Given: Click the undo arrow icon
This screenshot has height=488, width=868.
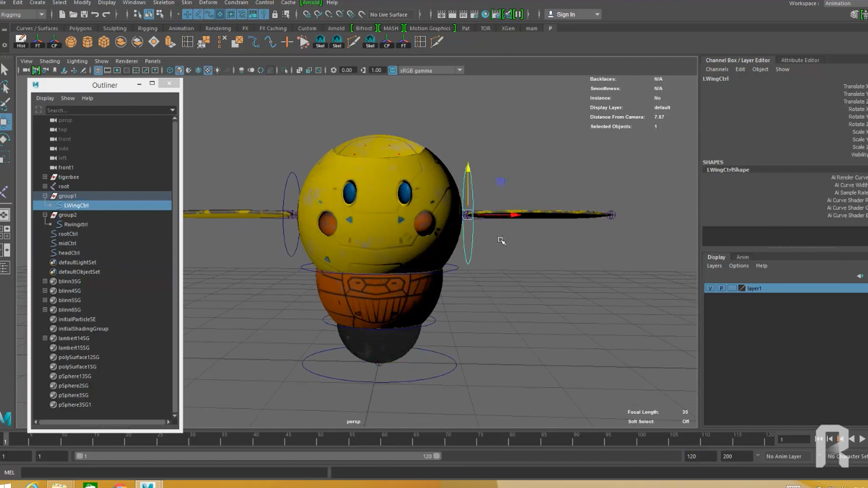Looking at the screenshot, I should 95,15.
